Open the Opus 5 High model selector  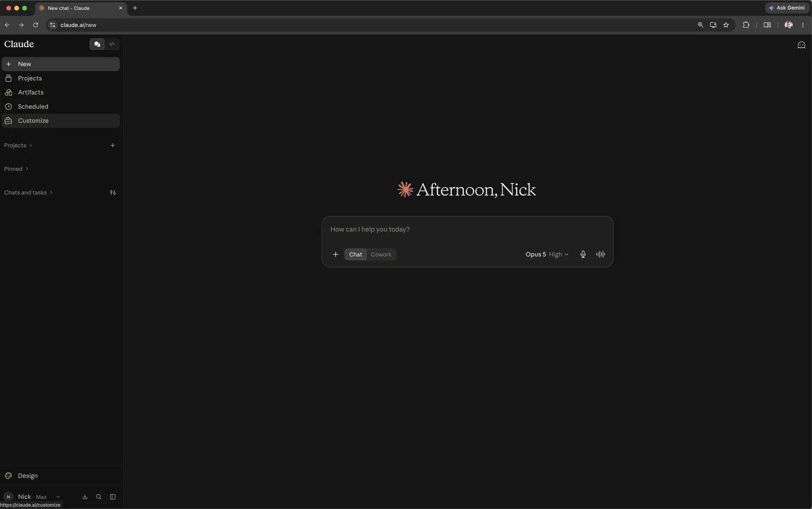[547, 254]
